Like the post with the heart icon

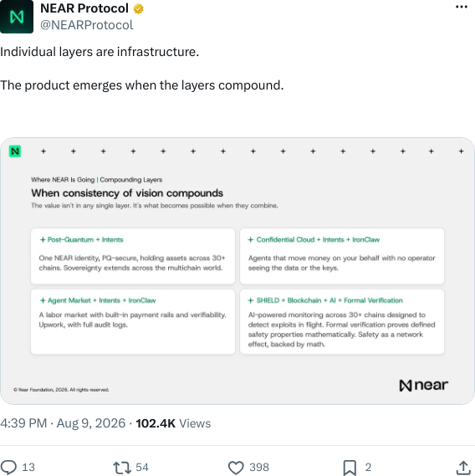(x=236, y=468)
